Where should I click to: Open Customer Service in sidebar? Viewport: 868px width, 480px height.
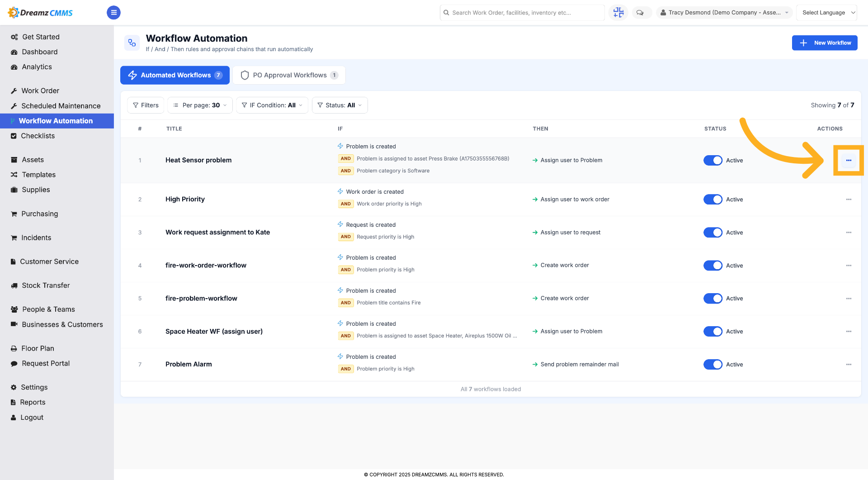57,261
